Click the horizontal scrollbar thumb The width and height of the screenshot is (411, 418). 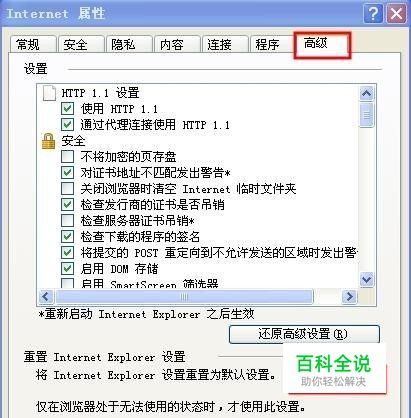click(184, 296)
